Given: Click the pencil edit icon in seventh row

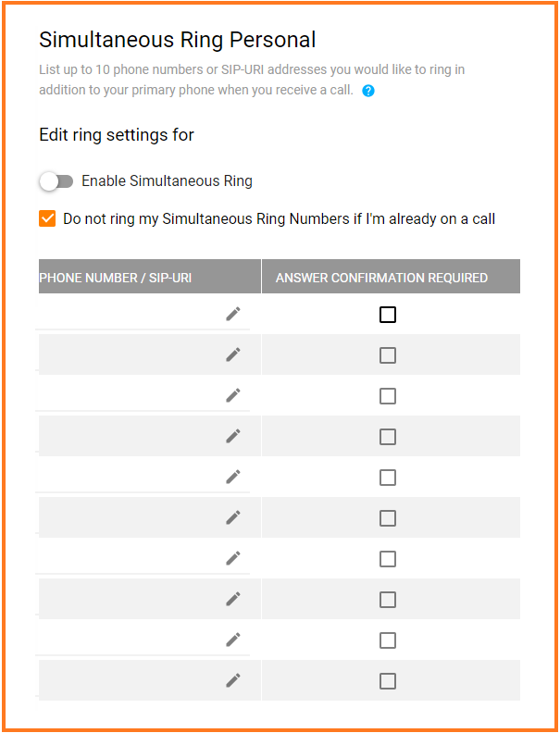Looking at the screenshot, I should click(x=233, y=558).
